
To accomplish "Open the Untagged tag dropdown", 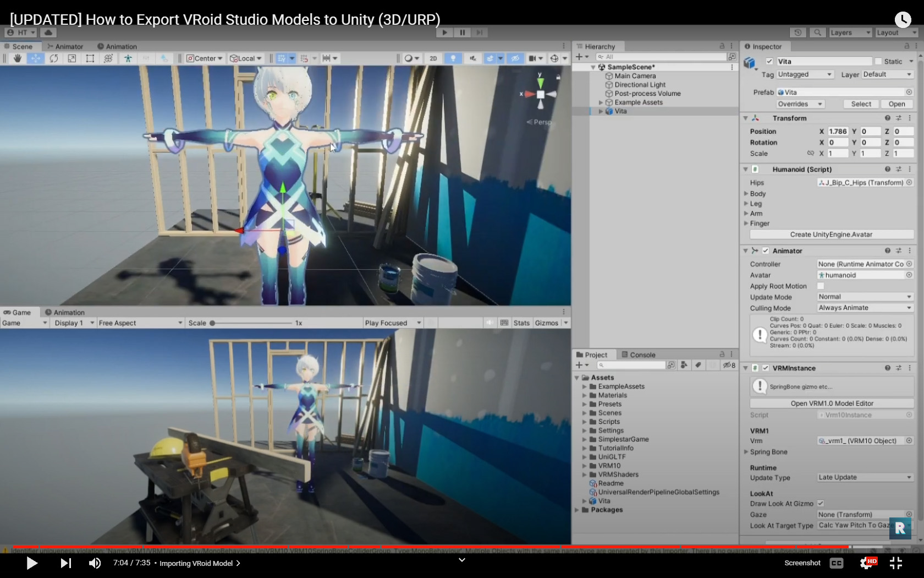I will click(805, 74).
